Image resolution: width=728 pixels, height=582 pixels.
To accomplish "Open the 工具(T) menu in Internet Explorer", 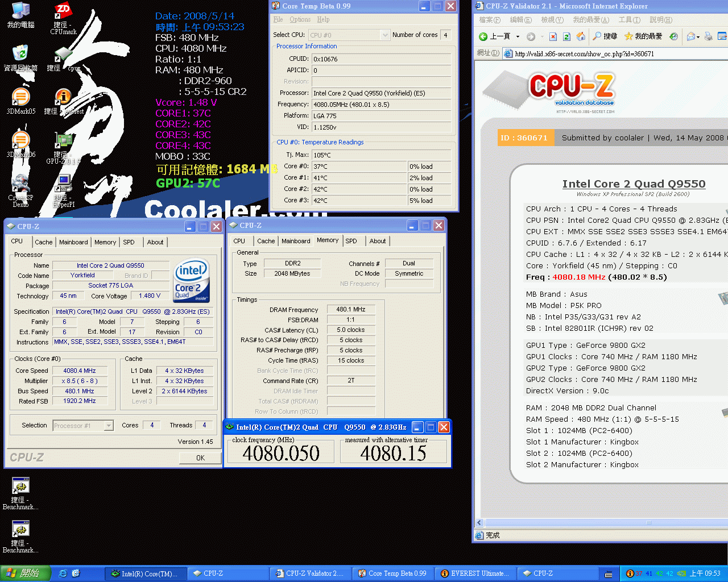I will [629, 20].
